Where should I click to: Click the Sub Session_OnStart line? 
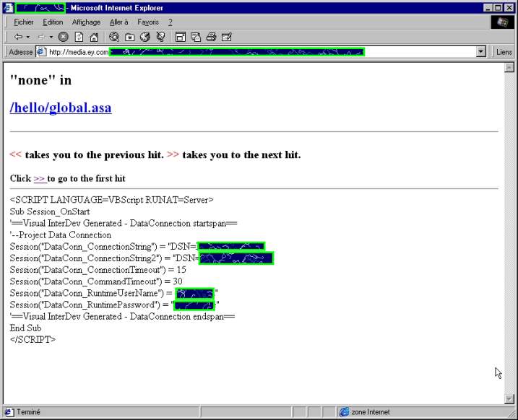click(x=50, y=211)
